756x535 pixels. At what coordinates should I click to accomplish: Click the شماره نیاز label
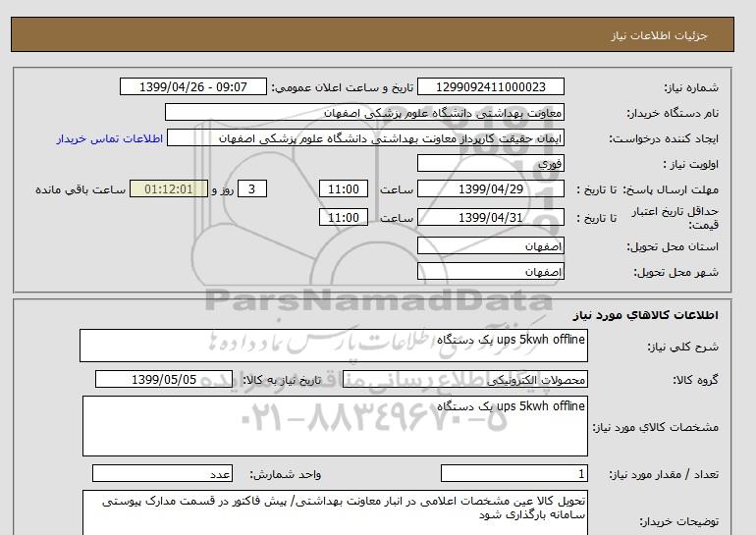[x=691, y=87]
